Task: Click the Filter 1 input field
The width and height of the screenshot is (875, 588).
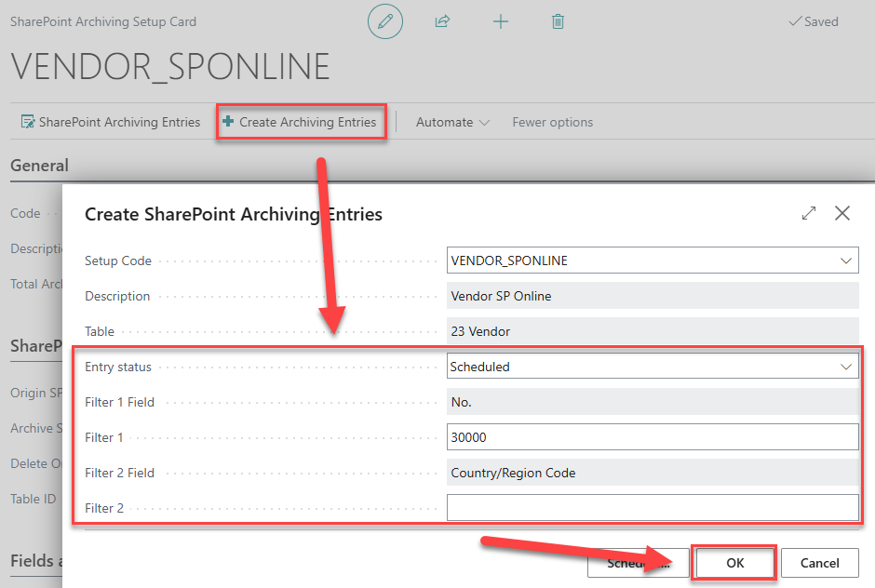Action: [x=652, y=437]
